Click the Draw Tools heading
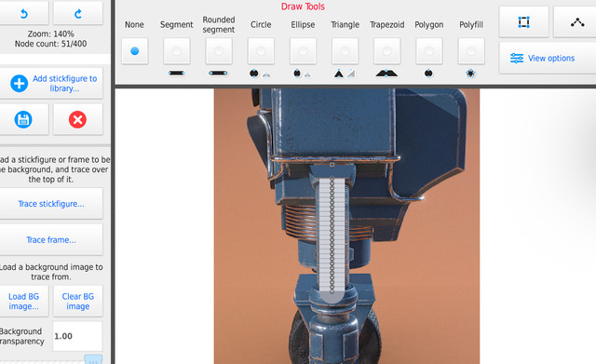 point(303,7)
